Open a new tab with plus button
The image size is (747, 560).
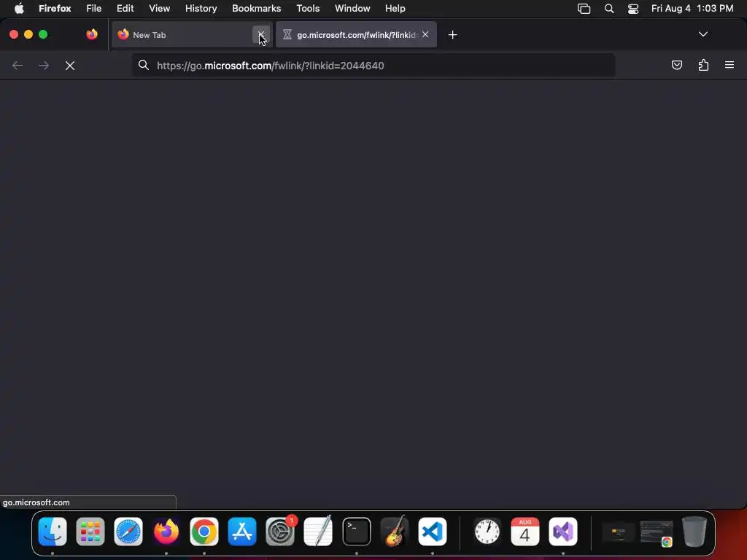(x=452, y=35)
